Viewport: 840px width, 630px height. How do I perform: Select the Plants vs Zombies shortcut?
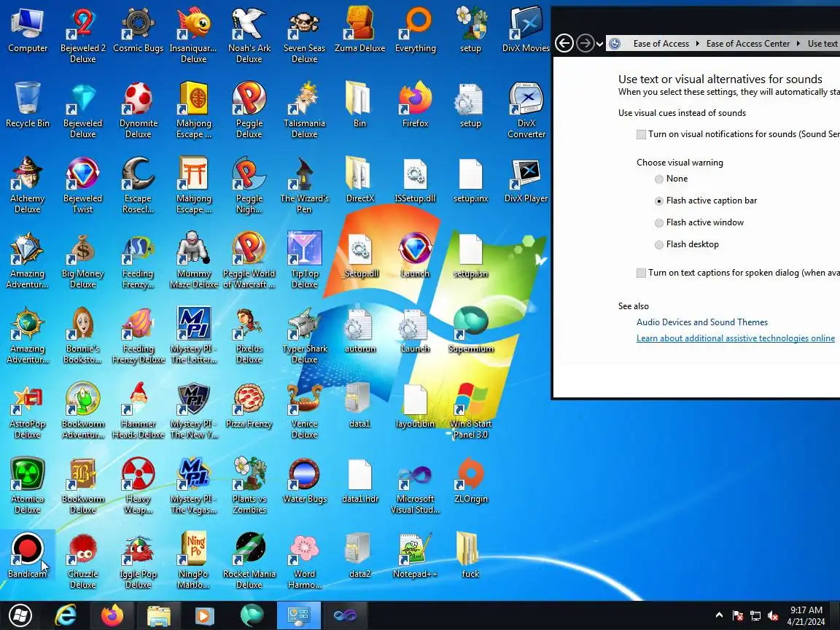(x=249, y=485)
